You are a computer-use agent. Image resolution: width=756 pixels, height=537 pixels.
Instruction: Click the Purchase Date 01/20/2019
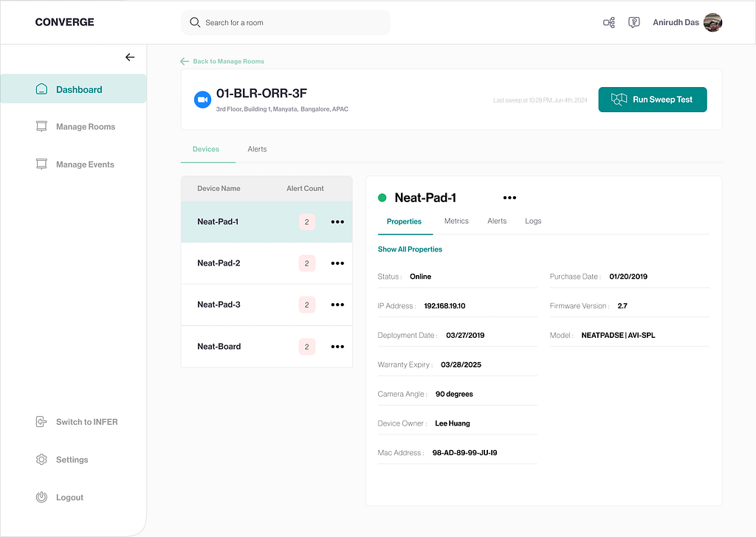click(628, 277)
